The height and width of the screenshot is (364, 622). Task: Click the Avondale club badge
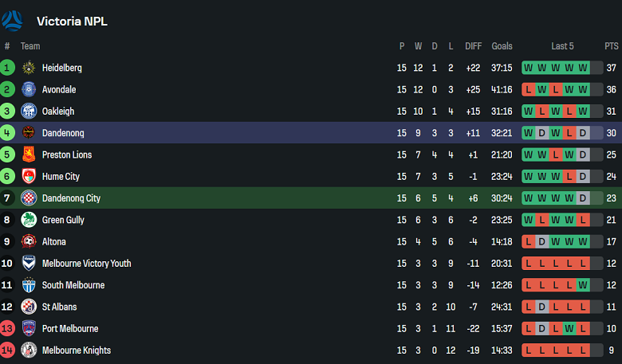coord(29,89)
